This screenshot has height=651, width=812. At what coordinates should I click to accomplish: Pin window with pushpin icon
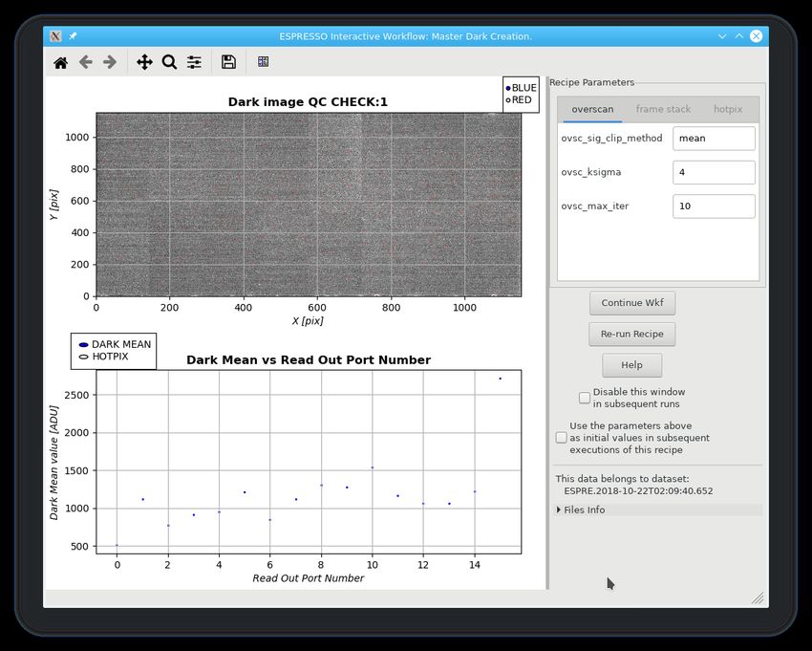click(x=73, y=36)
